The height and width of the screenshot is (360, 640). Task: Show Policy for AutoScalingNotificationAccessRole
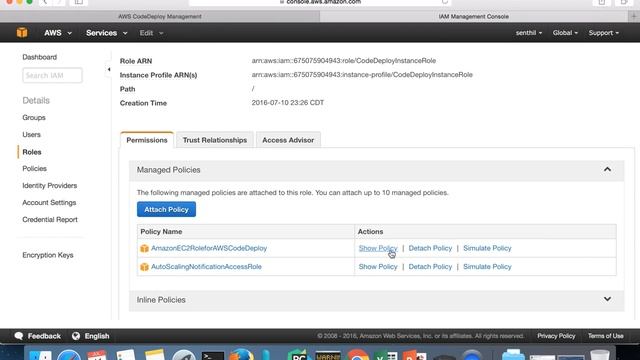378,267
